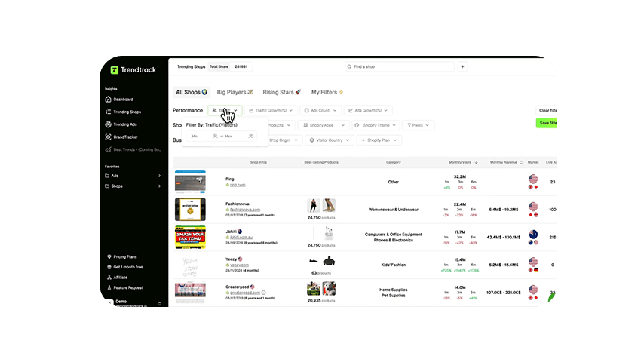
Task: Expand the Shops favorites folder chevron
Action: (159, 186)
